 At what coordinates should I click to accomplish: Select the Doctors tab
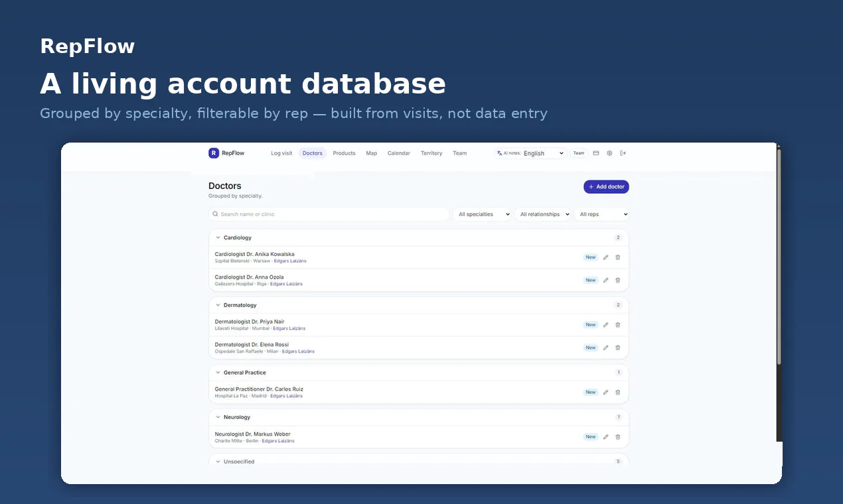(x=313, y=153)
